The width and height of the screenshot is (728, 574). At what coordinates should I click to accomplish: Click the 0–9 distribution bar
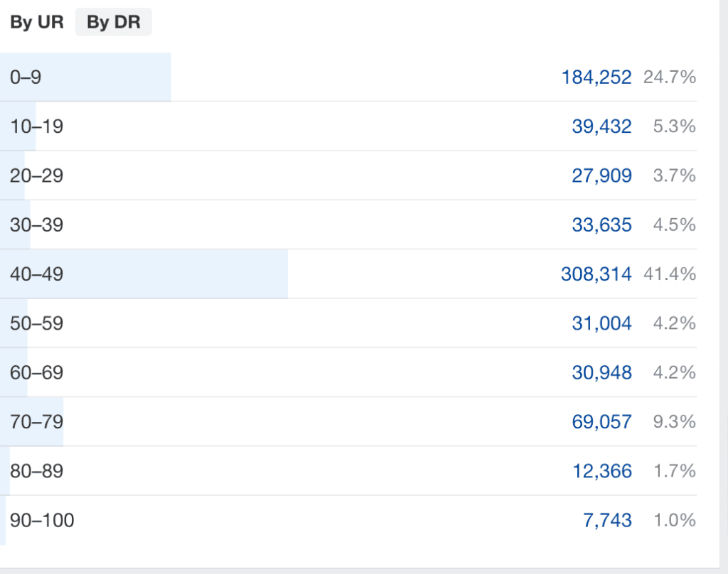[85, 77]
